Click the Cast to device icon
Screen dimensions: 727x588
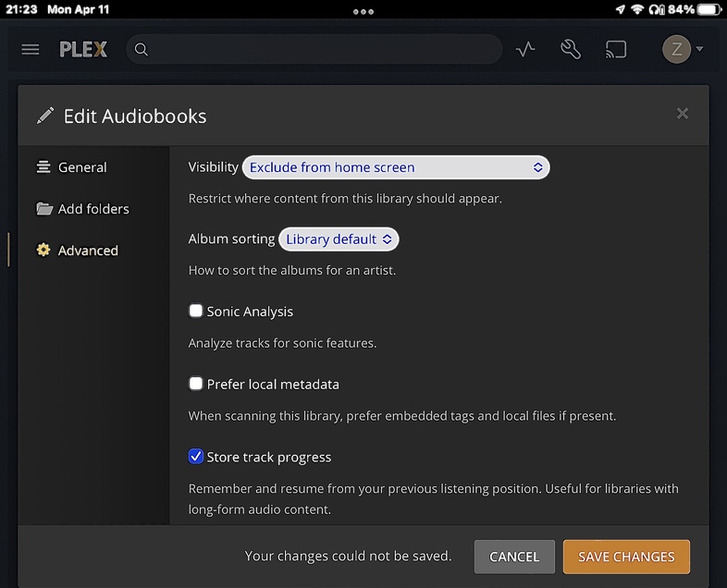616,49
